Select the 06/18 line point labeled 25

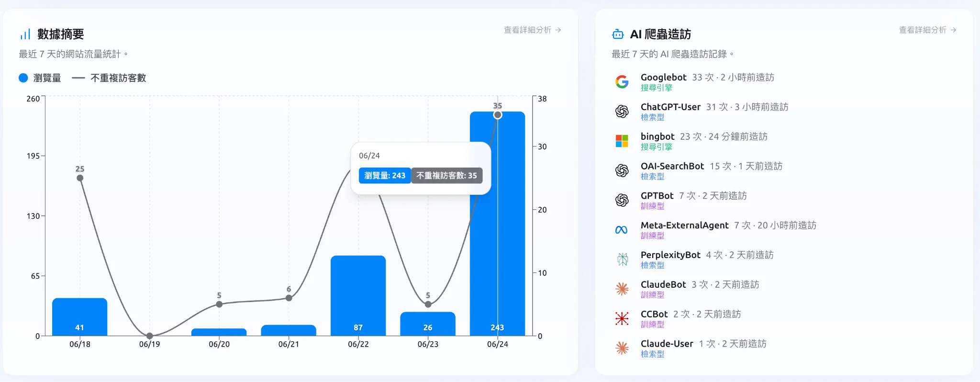click(80, 178)
